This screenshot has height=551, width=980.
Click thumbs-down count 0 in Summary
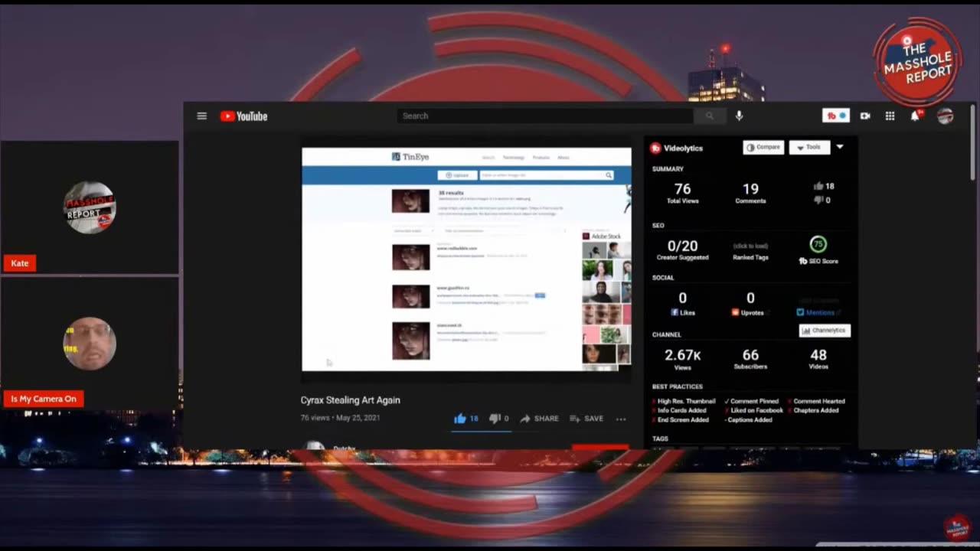click(x=822, y=200)
